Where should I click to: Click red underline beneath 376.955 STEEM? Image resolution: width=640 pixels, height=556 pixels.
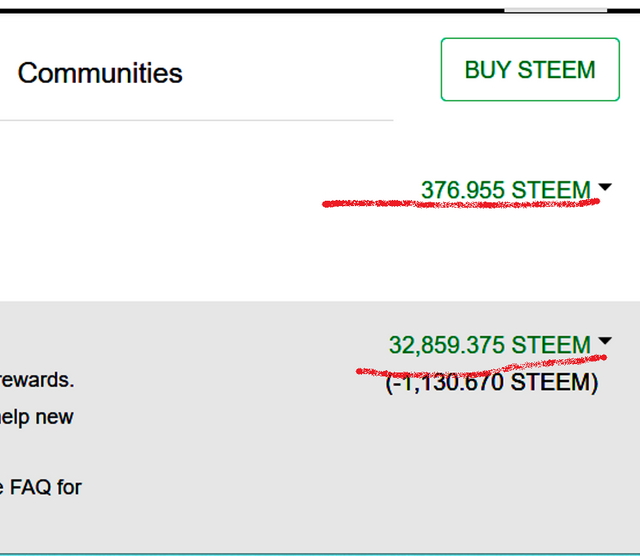[x=461, y=203]
